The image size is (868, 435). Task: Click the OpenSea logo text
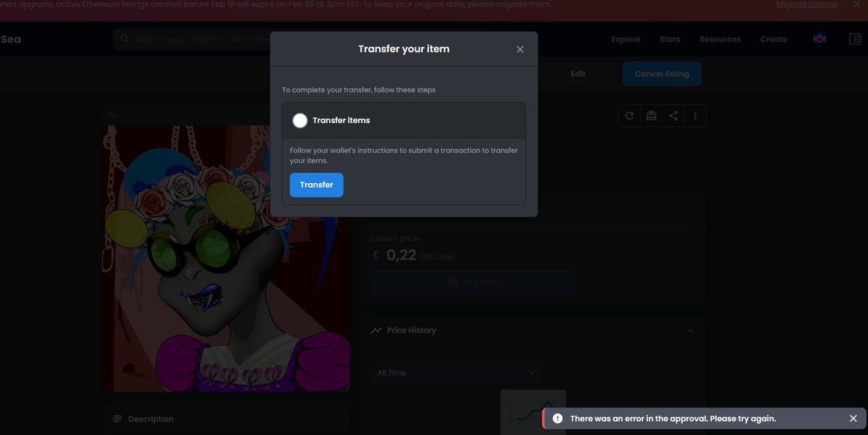click(x=10, y=39)
